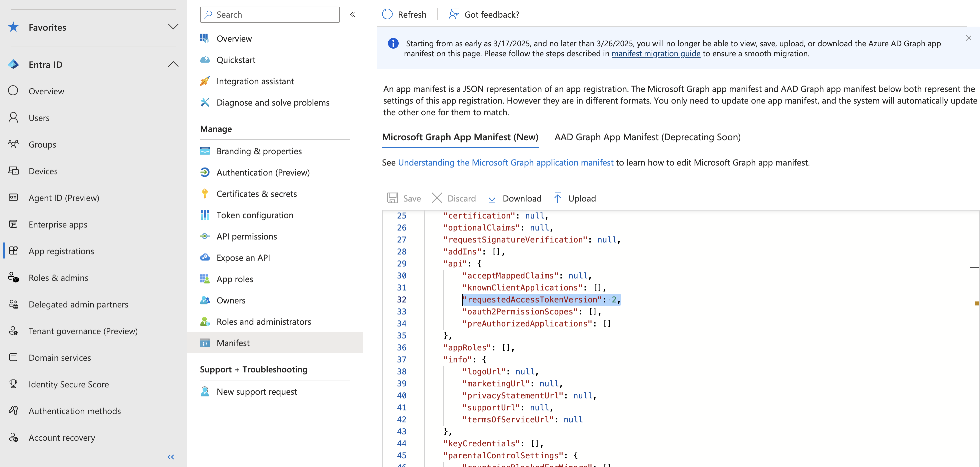Open Roles and administrators

[x=264, y=321]
